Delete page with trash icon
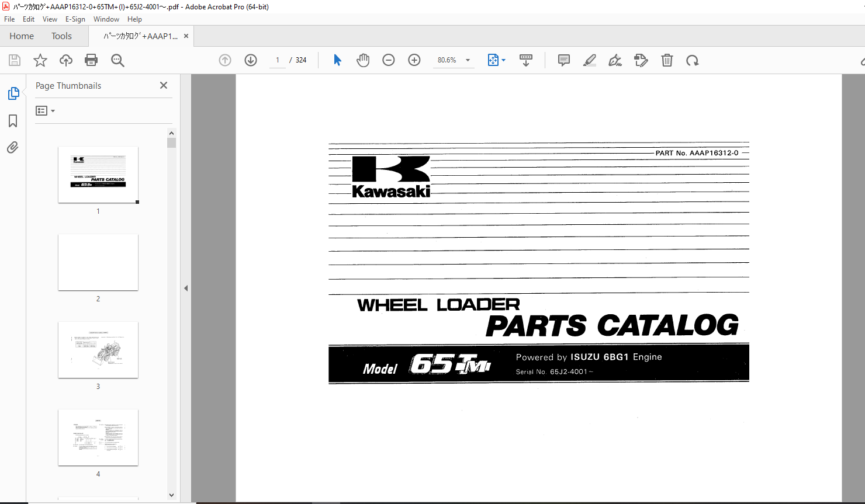The image size is (865, 504). tap(667, 60)
